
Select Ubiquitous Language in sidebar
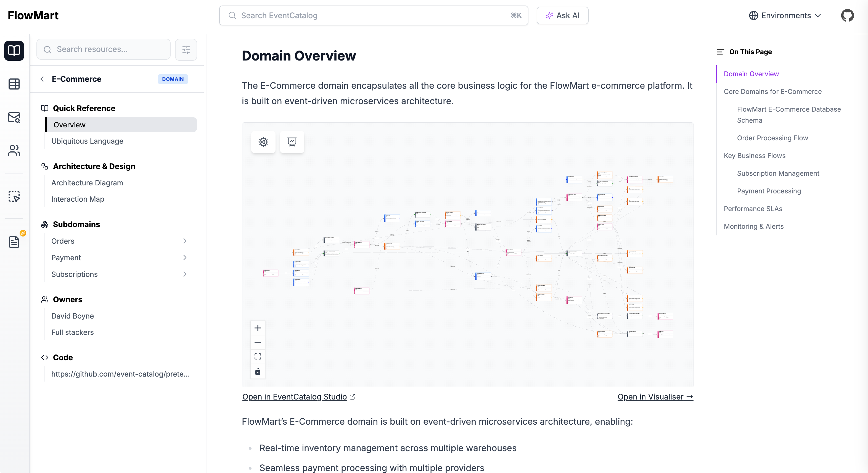[x=87, y=141]
